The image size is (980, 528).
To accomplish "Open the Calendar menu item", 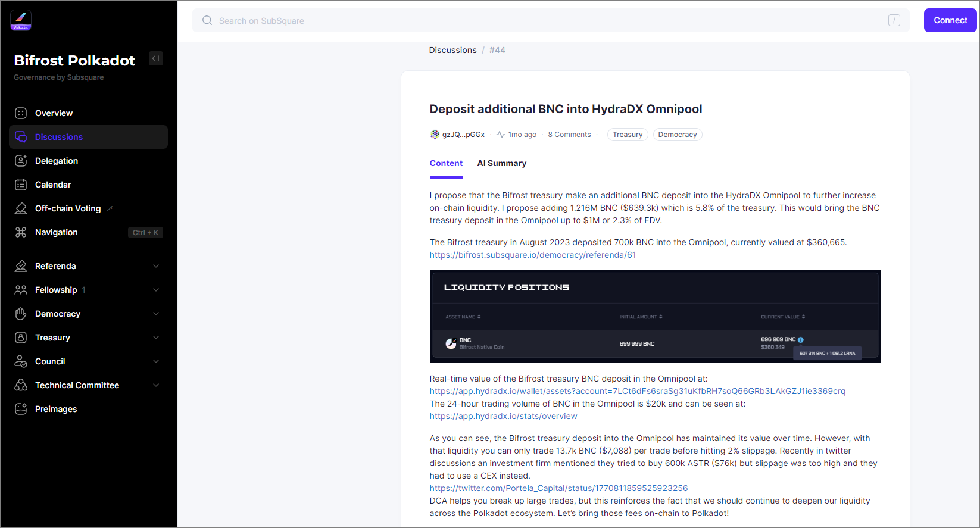I will [x=88, y=185].
